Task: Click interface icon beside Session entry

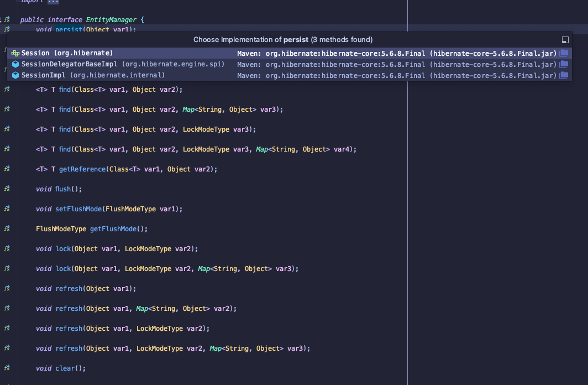Action: coord(15,53)
